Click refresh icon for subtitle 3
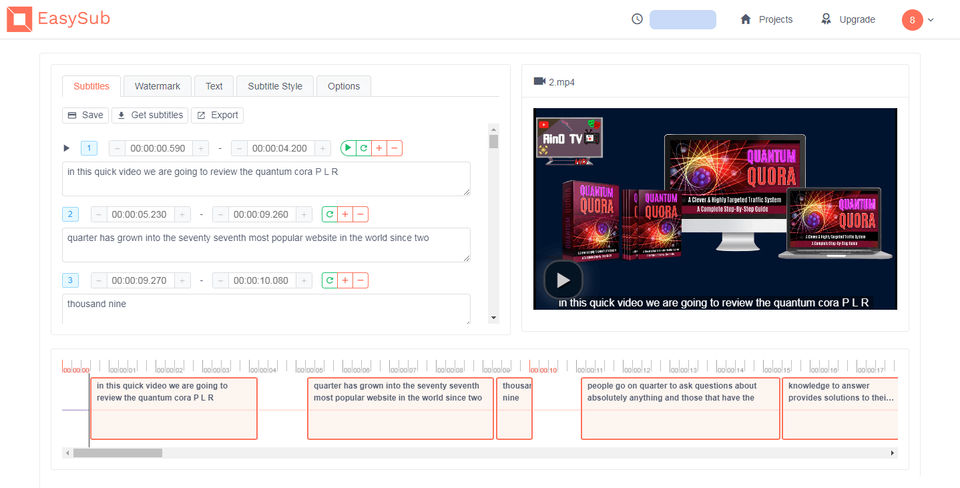This screenshot has height=488, width=960. pyautogui.click(x=329, y=280)
